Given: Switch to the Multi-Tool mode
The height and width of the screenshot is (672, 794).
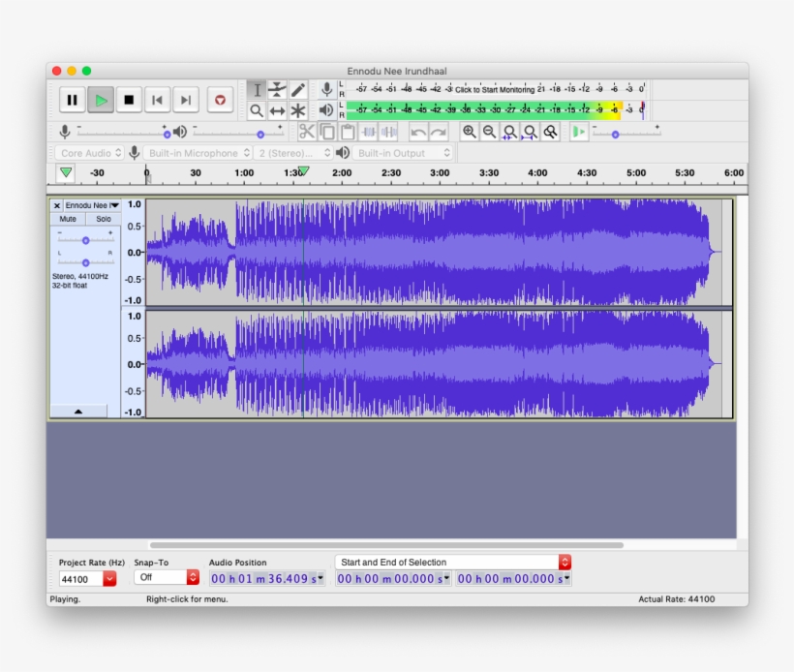Looking at the screenshot, I should point(298,109).
